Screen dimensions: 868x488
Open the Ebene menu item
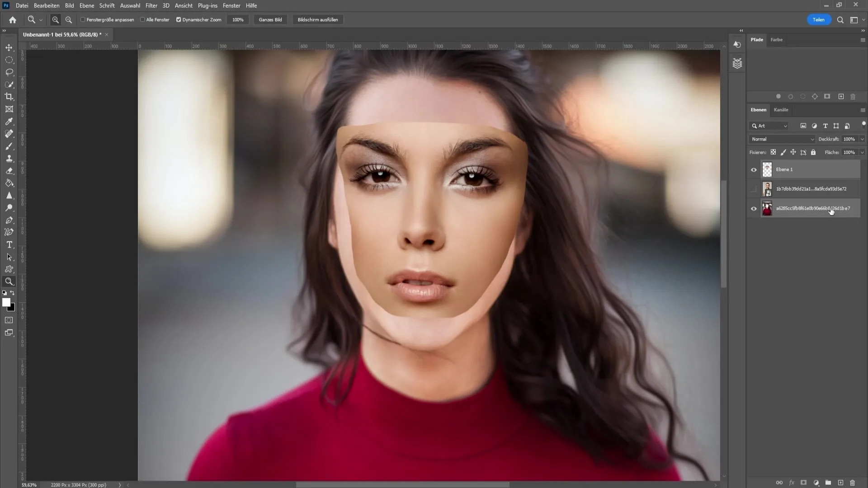click(x=86, y=5)
